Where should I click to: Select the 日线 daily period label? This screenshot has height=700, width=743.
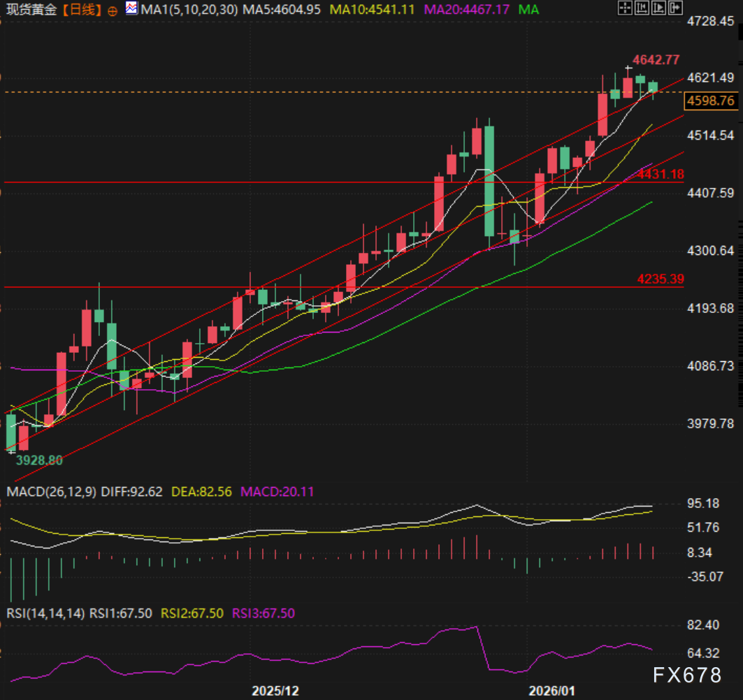click(x=82, y=10)
